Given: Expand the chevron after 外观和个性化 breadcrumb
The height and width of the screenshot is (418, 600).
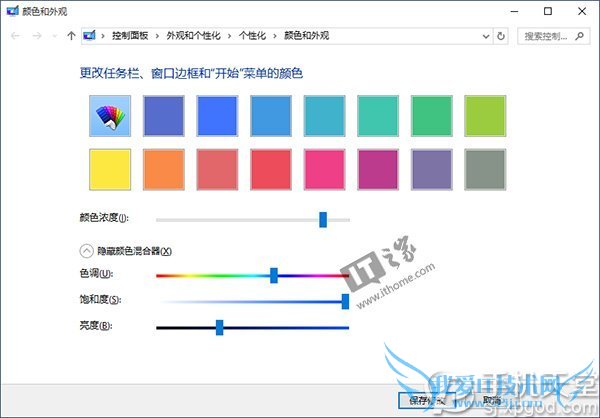Looking at the screenshot, I should (x=230, y=36).
